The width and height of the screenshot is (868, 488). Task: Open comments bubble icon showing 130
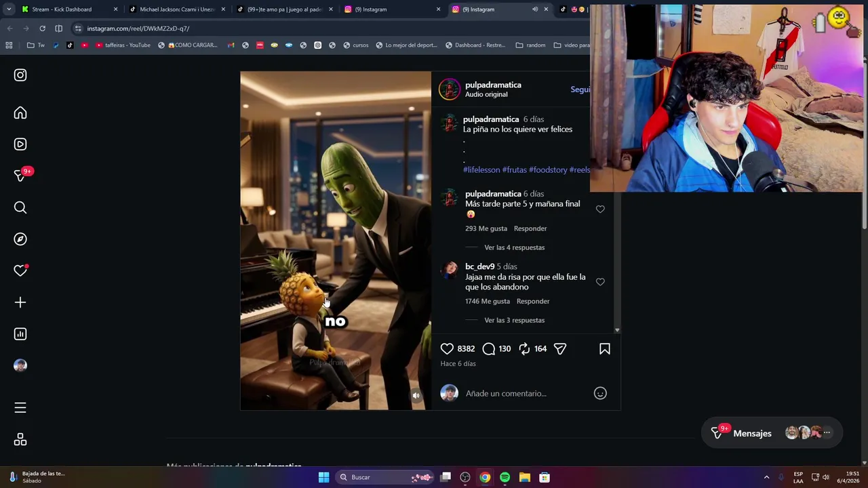pyautogui.click(x=489, y=348)
